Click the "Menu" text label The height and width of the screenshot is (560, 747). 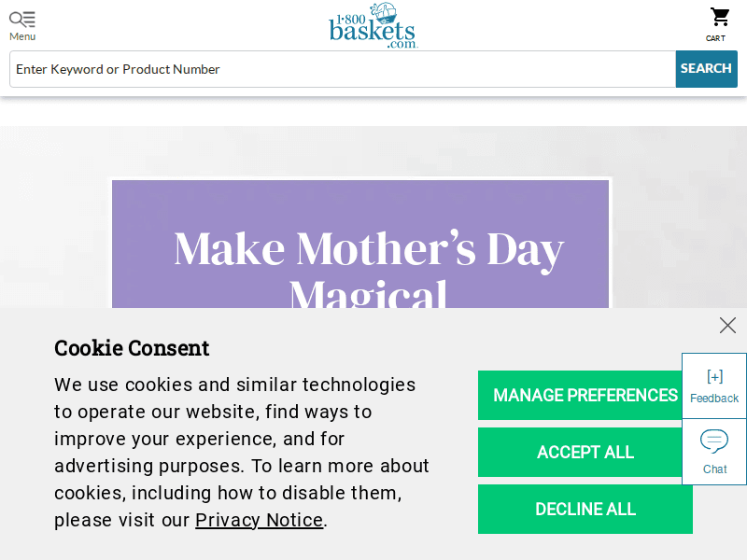click(x=22, y=36)
